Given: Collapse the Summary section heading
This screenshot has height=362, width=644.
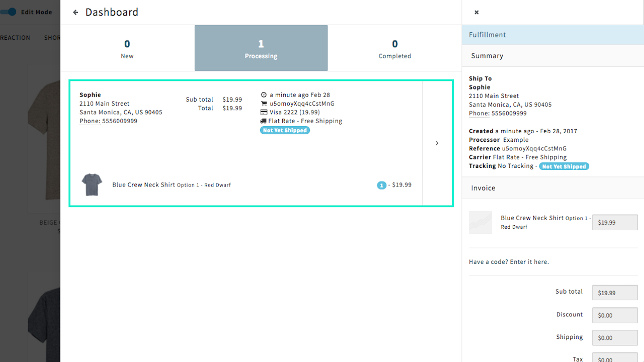Looking at the screenshot, I should (553, 56).
